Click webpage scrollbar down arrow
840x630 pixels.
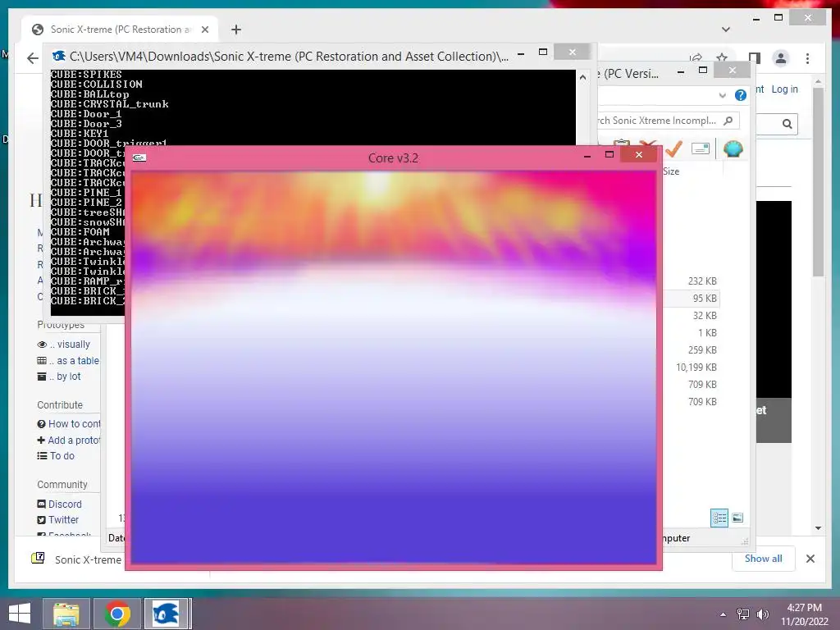click(x=818, y=528)
